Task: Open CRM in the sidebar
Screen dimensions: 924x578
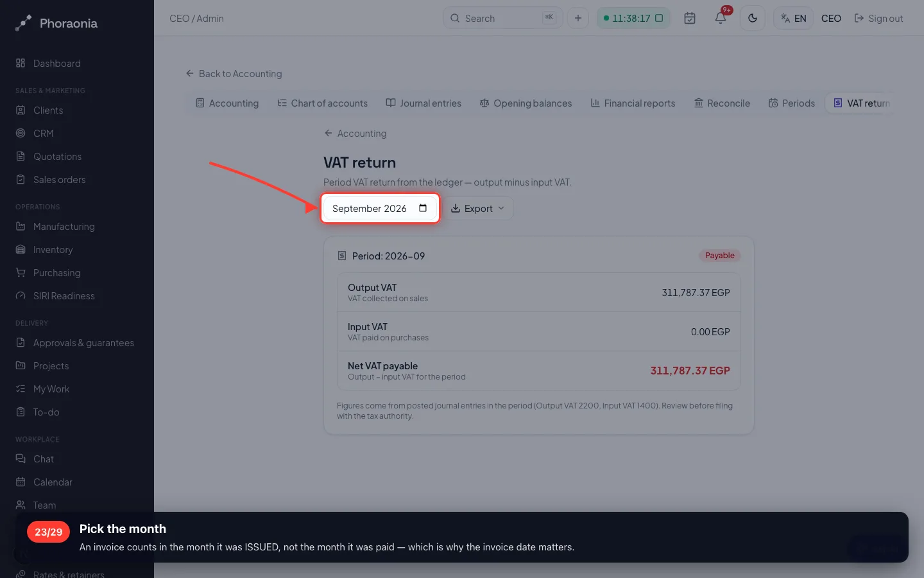Action: (43, 134)
